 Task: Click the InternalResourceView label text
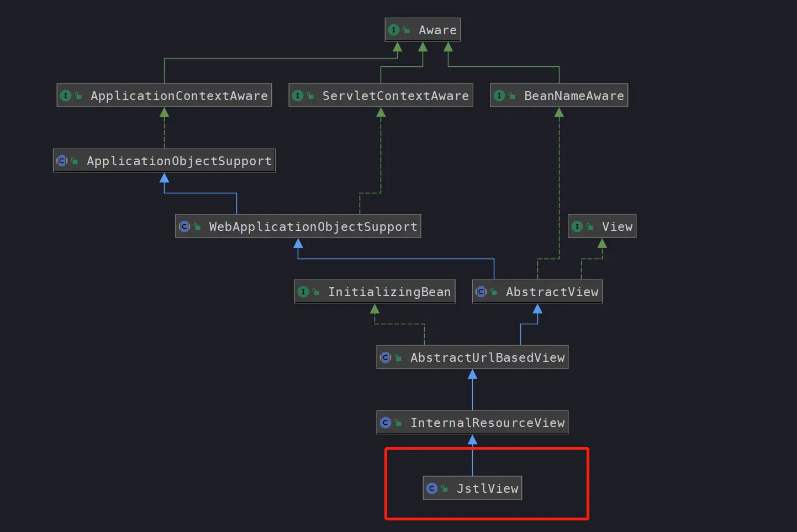[486, 423]
